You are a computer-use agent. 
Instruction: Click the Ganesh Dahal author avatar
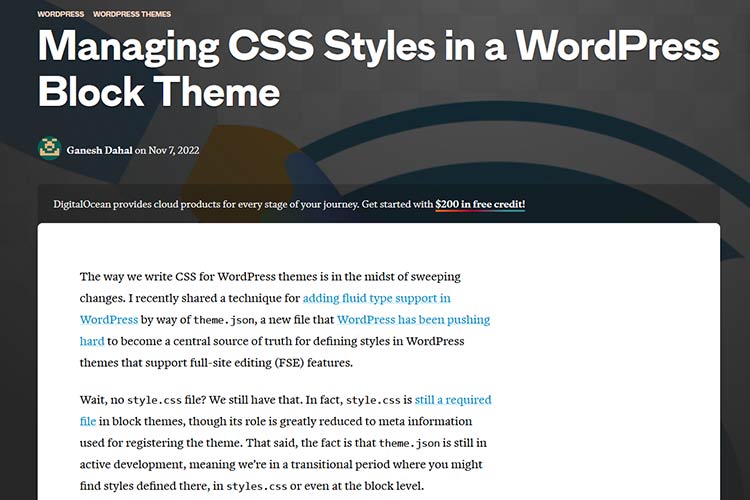(x=49, y=148)
